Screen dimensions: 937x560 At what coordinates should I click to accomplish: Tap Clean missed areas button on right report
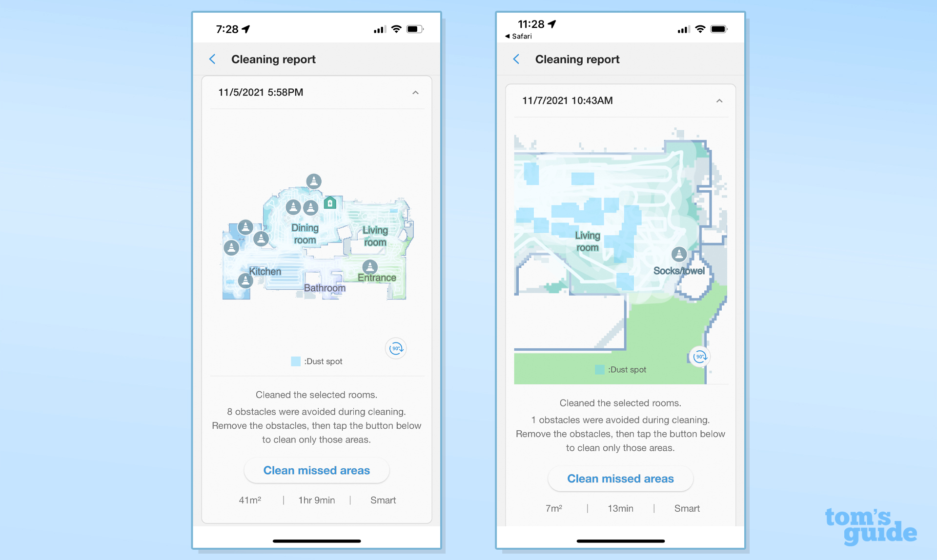point(621,478)
